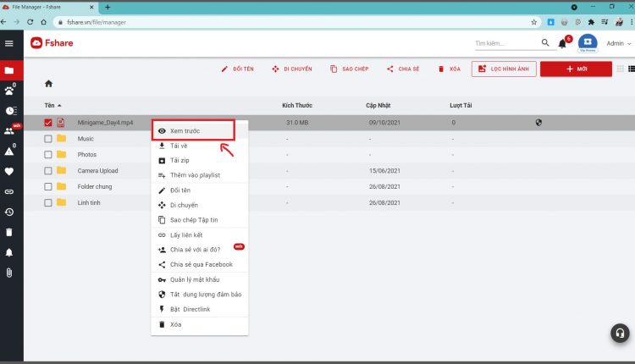635x364 pixels.
Task: Open the history clock icon in sidebar
Action: pos(9,212)
